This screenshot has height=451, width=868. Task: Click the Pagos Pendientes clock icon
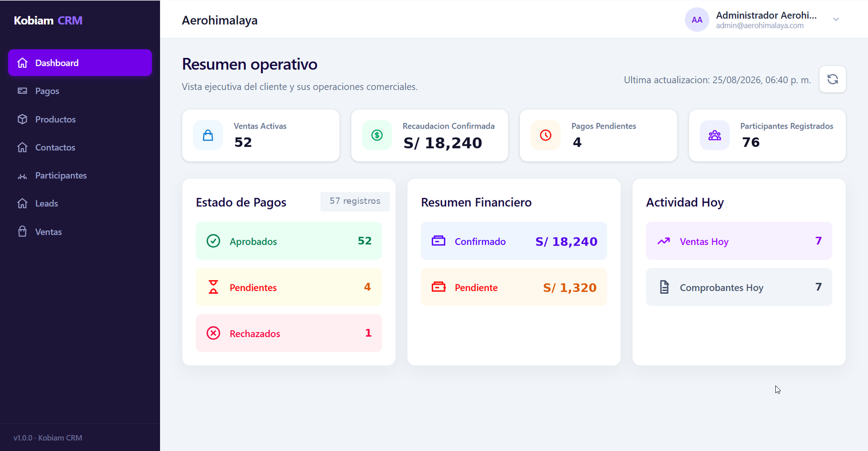[546, 136]
